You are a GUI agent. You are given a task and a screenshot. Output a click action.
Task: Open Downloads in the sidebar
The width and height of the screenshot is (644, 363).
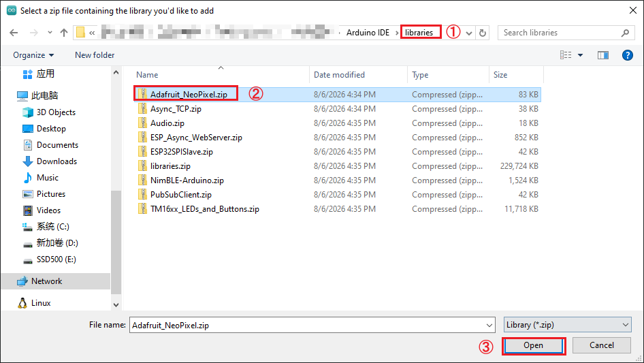(x=57, y=161)
